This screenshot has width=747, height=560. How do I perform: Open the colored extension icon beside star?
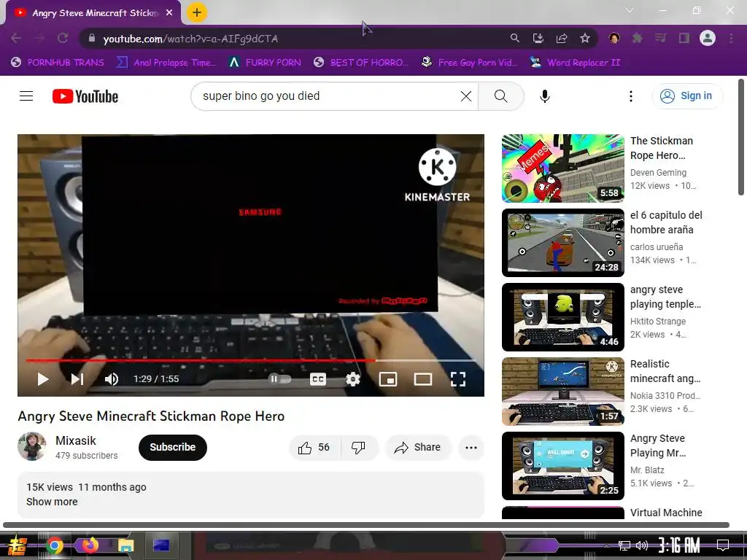tap(614, 38)
